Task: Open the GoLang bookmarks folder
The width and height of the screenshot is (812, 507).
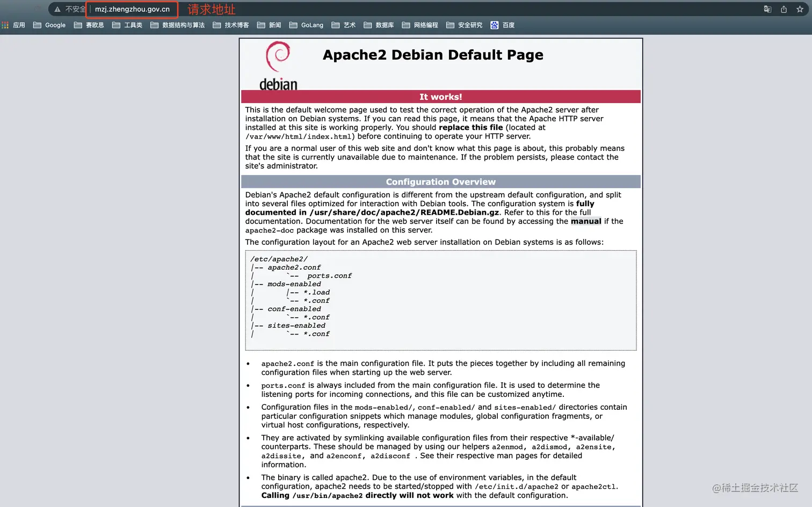Action: click(x=306, y=25)
